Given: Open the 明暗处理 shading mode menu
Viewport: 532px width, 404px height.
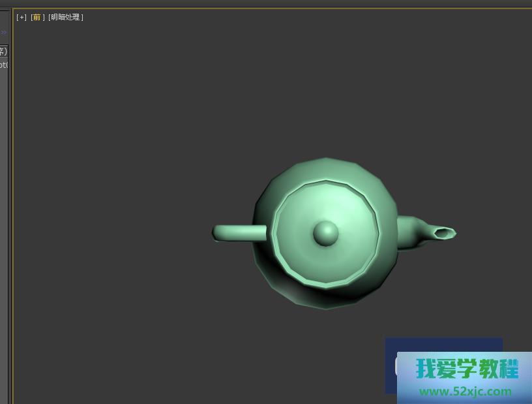Looking at the screenshot, I should tap(66, 18).
